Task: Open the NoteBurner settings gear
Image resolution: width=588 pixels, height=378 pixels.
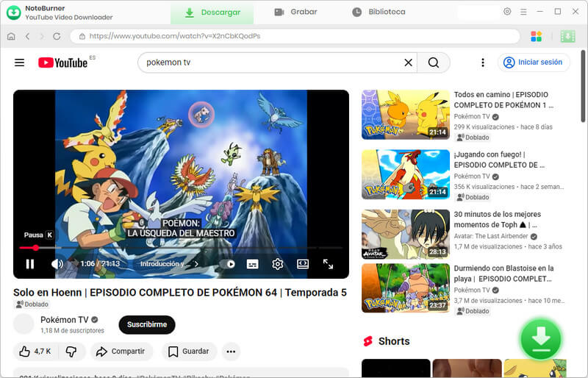Action: 507,12
